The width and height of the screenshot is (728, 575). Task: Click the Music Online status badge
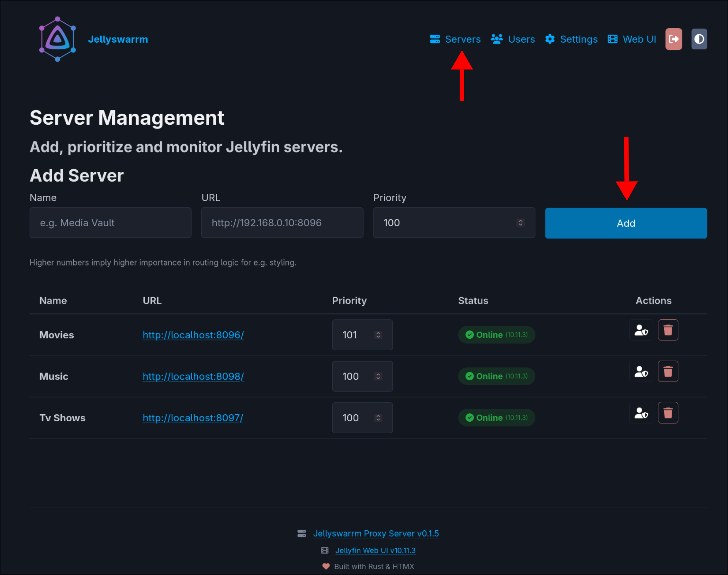click(x=497, y=376)
